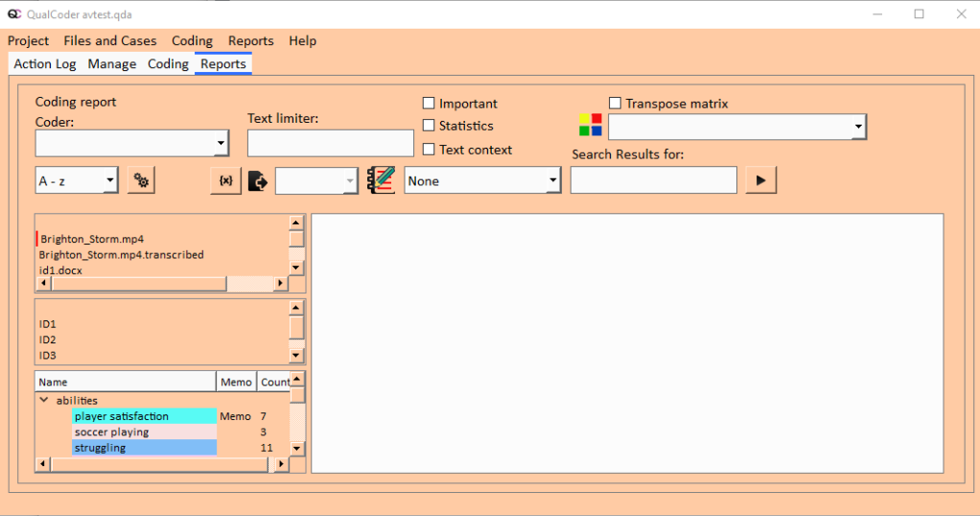Open the None memo options dropdown
The width and height of the screenshot is (980, 516).
click(x=482, y=180)
